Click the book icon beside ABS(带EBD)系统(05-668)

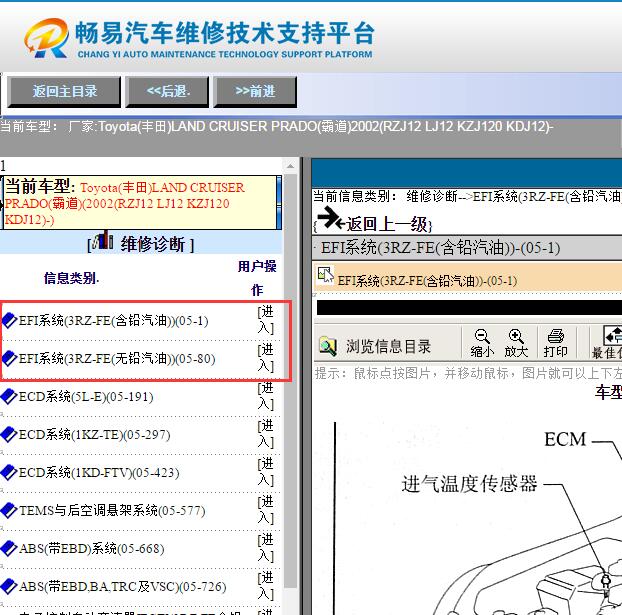(9, 548)
